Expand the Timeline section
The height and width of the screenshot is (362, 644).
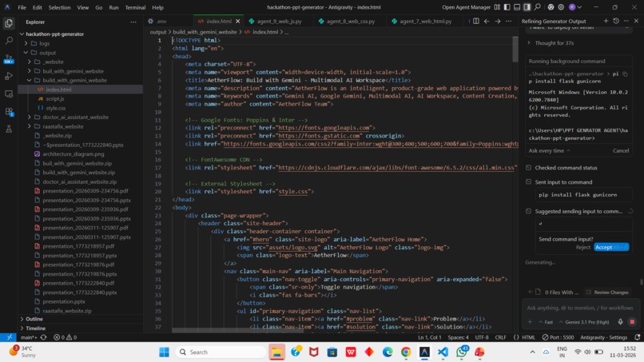tap(22, 328)
